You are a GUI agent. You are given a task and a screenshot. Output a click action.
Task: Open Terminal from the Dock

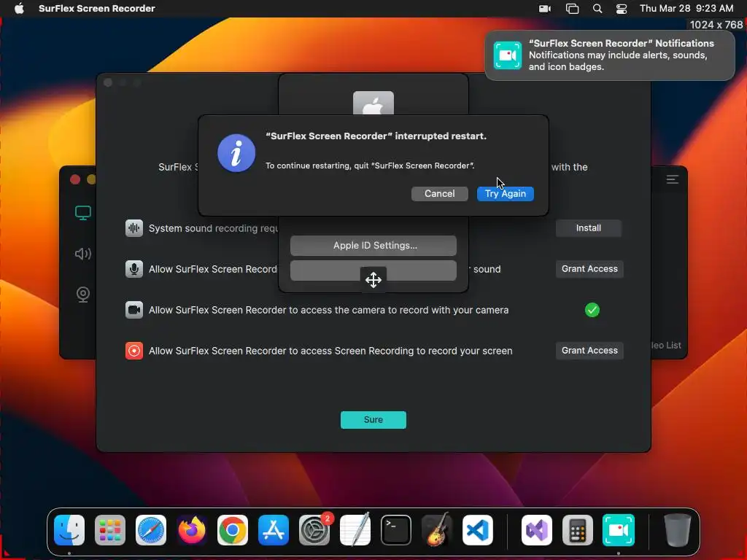(x=396, y=530)
